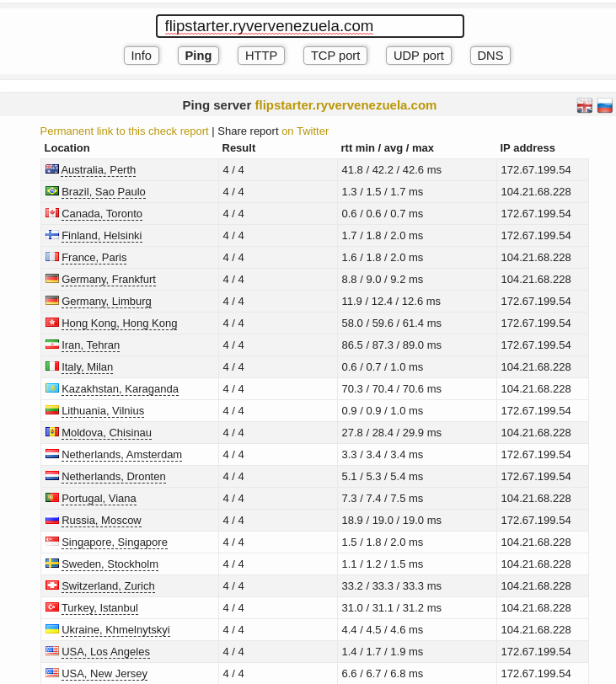Open the HTTP check tab
This screenshot has height=684, width=616.
coord(261,56)
